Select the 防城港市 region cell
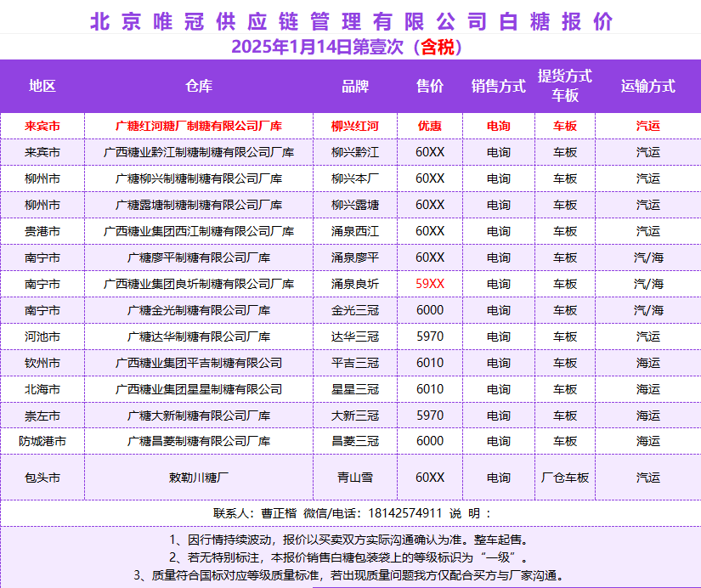 [x=42, y=441]
